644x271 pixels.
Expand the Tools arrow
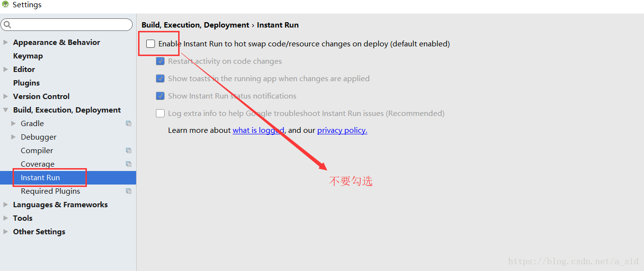(x=6, y=218)
